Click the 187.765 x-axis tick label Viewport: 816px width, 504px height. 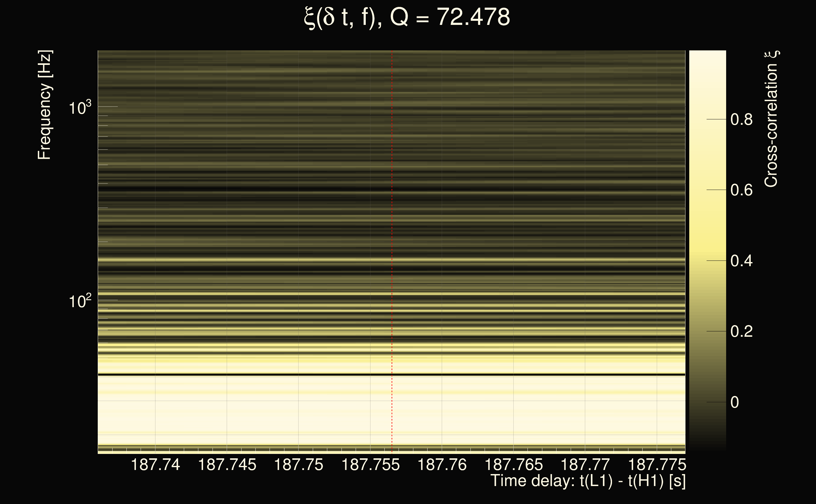[513, 465]
